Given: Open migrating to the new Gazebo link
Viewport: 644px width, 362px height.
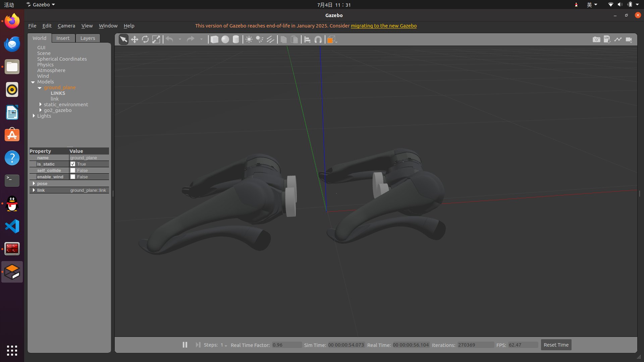Looking at the screenshot, I should click(x=383, y=26).
